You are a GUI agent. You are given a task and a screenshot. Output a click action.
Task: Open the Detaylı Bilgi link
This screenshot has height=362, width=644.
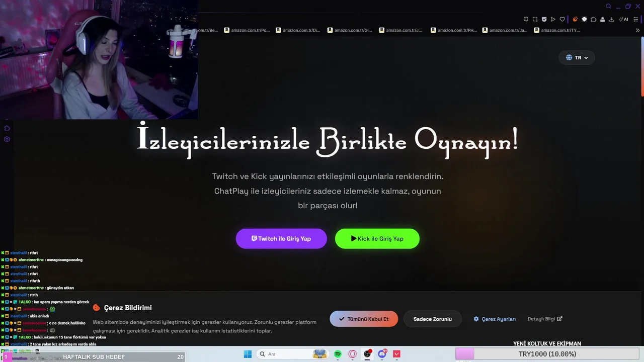545,319
